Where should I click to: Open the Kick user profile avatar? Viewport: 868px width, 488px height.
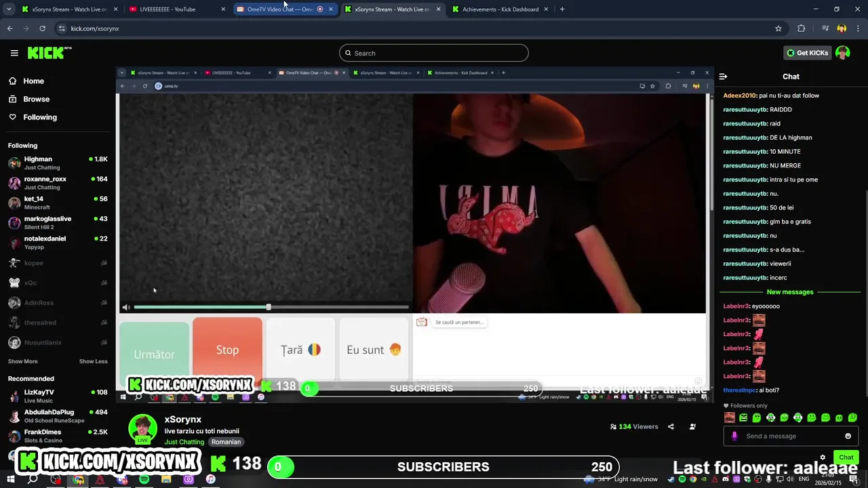(x=843, y=53)
